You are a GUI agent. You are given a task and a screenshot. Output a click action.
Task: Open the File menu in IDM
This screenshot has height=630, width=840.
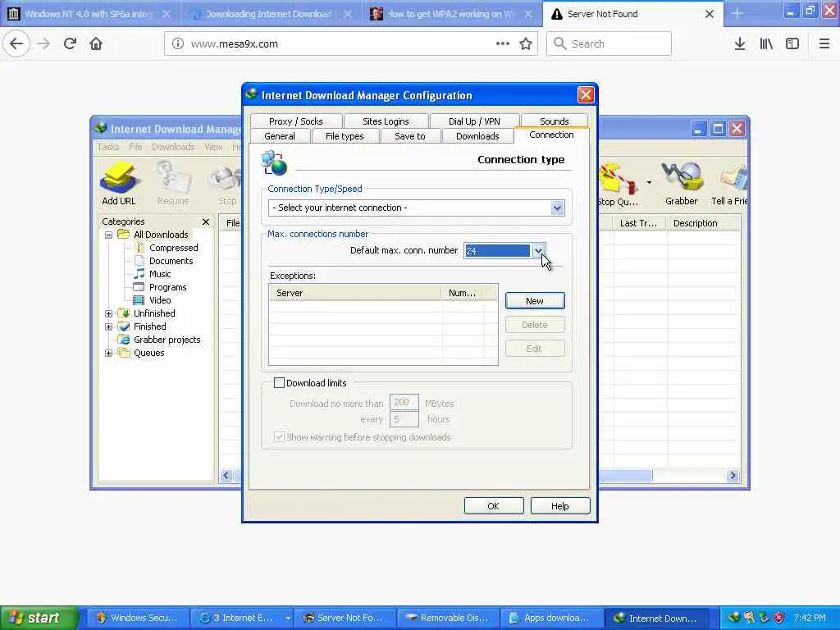click(x=135, y=147)
